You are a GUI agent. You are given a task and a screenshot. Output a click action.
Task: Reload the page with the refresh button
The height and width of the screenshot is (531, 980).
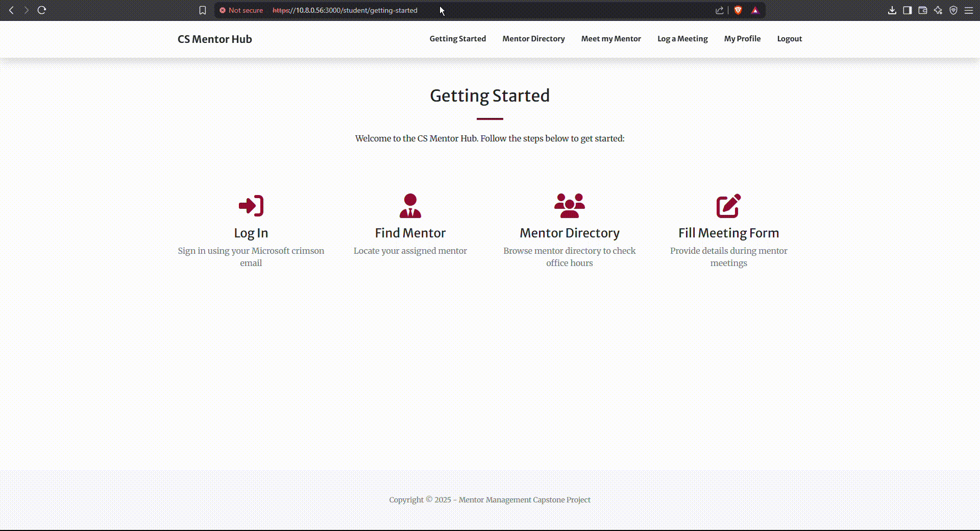(x=42, y=10)
